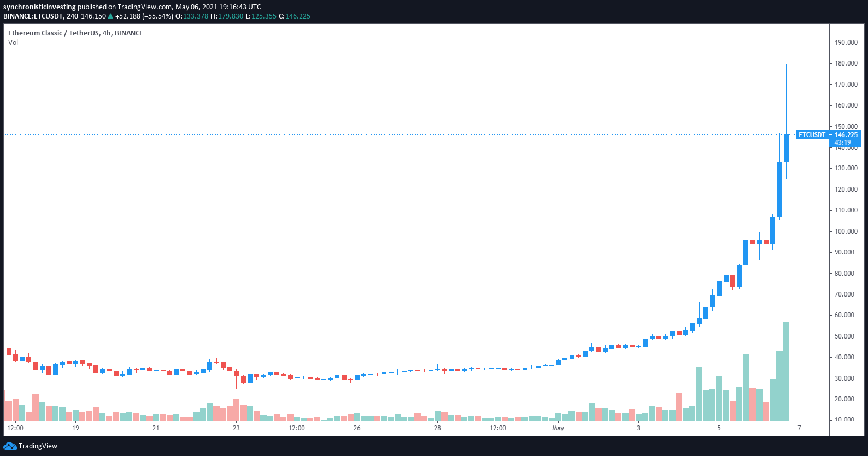Click the 26 date label on time axis

coord(357,428)
